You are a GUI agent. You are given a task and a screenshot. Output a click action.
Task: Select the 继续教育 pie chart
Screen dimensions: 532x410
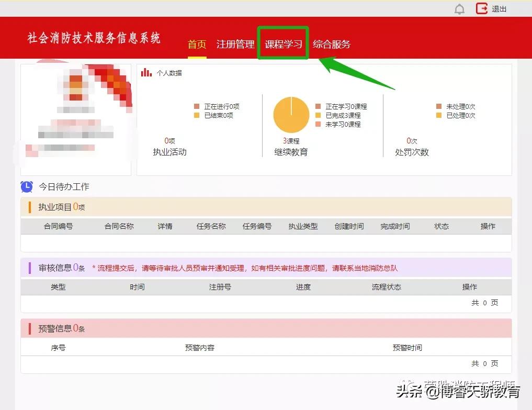pyautogui.click(x=291, y=115)
